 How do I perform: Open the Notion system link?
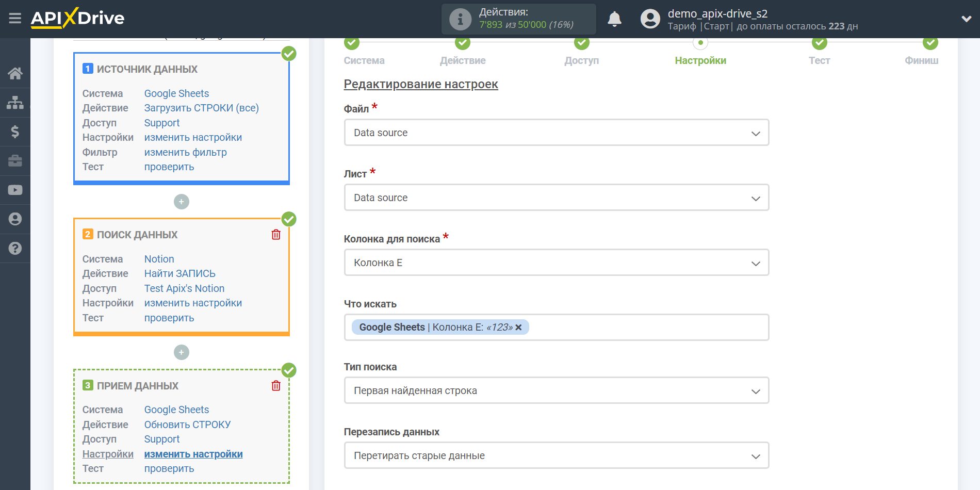click(x=159, y=259)
